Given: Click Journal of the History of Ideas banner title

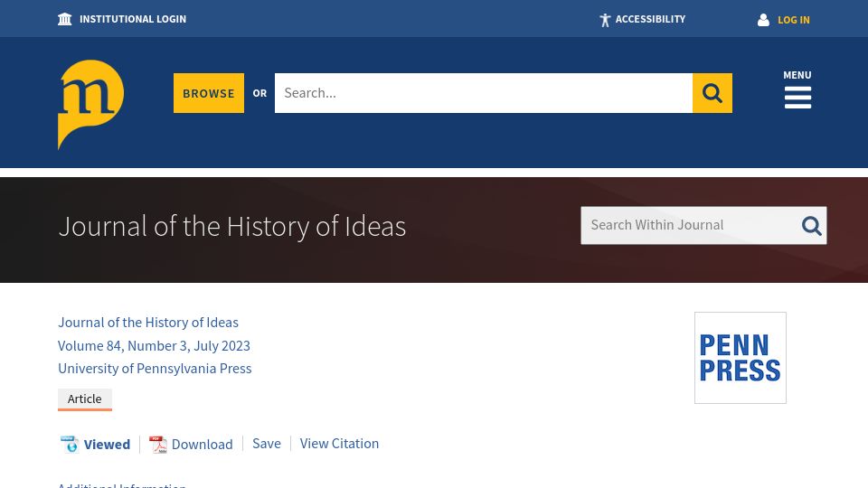Looking at the screenshot, I should 232,226.
